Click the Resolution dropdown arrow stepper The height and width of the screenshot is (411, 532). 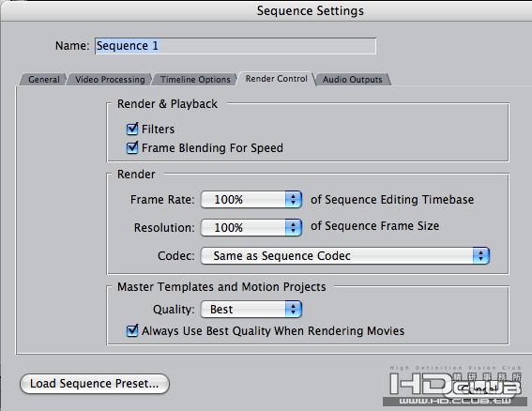click(x=293, y=227)
